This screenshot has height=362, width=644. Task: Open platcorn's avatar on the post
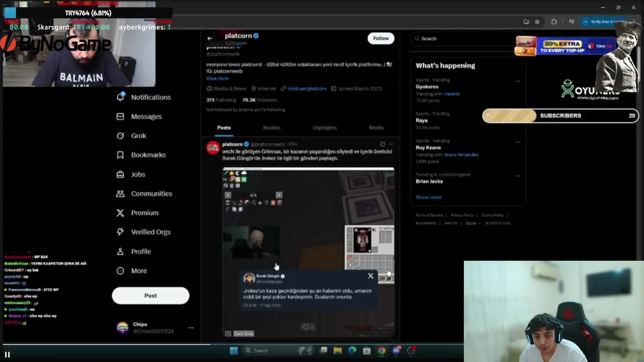pos(213,147)
